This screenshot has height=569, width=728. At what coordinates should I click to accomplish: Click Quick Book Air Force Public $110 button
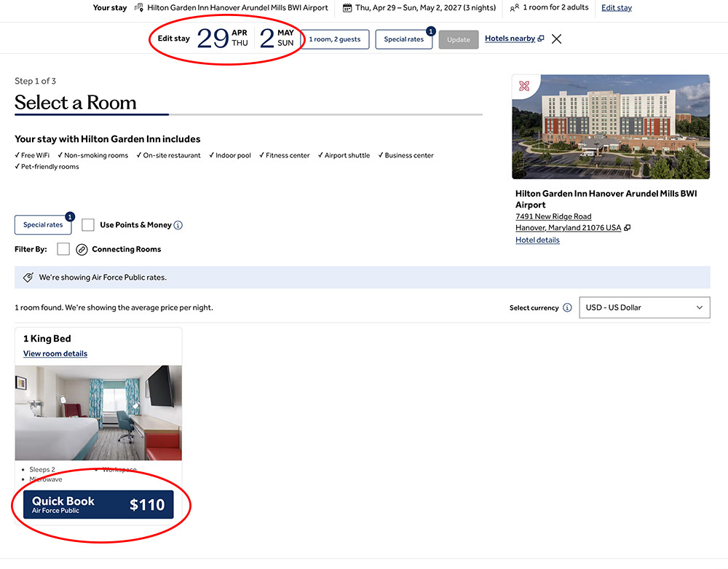(98, 505)
